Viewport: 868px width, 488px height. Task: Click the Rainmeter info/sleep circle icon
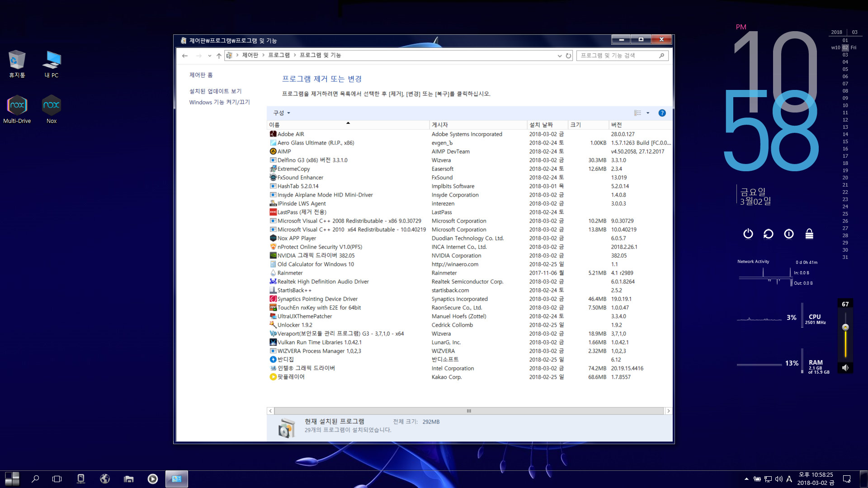point(789,234)
